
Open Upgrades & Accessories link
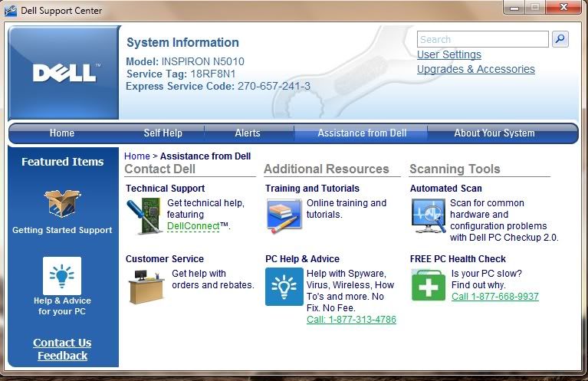pos(476,69)
